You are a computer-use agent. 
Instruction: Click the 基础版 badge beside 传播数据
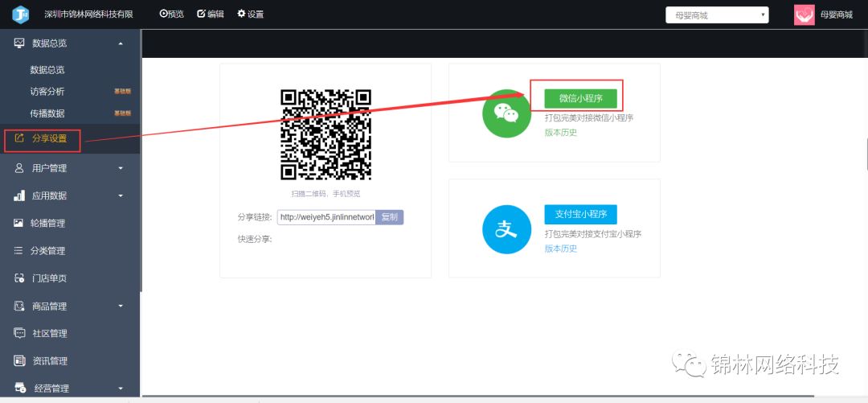tap(122, 113)
